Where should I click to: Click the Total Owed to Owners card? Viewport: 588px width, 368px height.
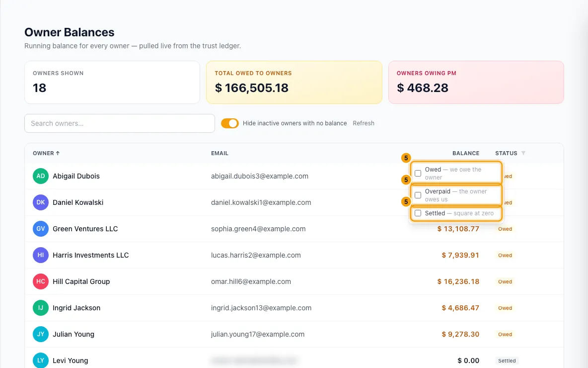(294, 82)
